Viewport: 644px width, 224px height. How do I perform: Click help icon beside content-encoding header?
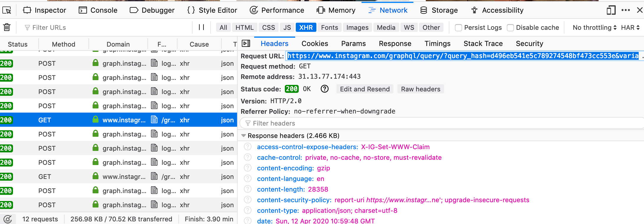pos(248,168)
